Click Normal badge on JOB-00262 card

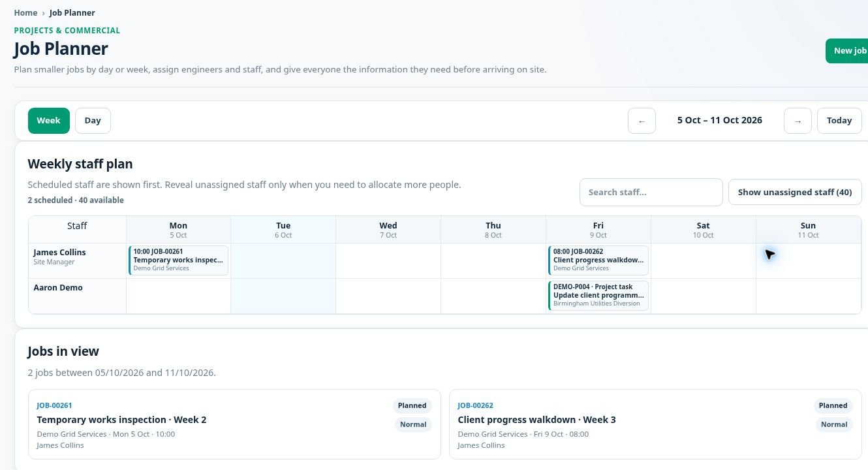[x=834, y=424]
